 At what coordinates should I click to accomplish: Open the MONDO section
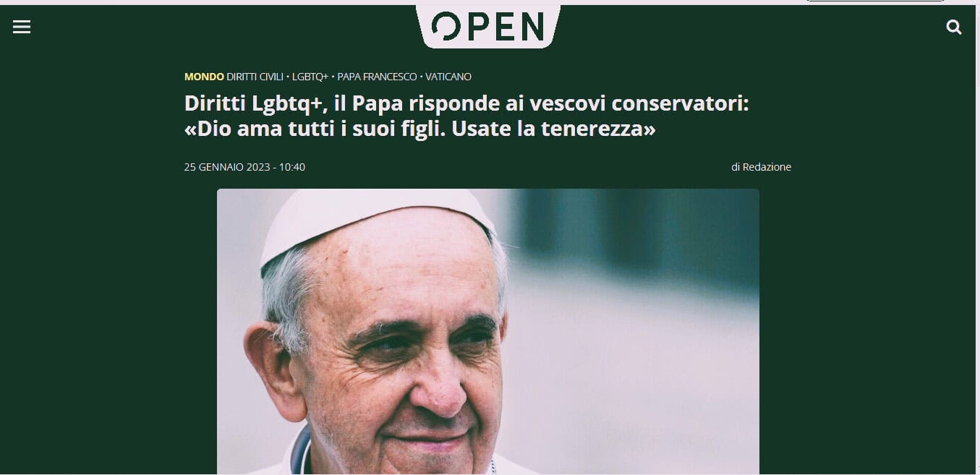pos(204,77)
